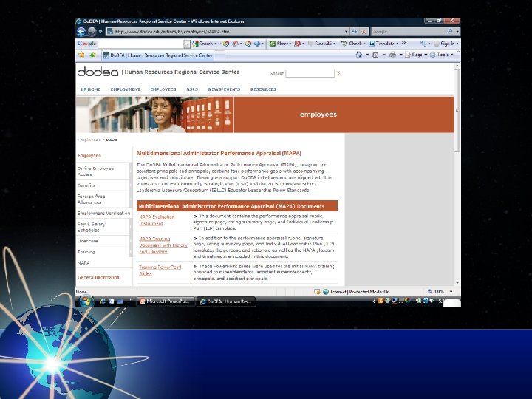Click the Refresh icon beside the address bar
532x399 pixels.
coord(355,32)
